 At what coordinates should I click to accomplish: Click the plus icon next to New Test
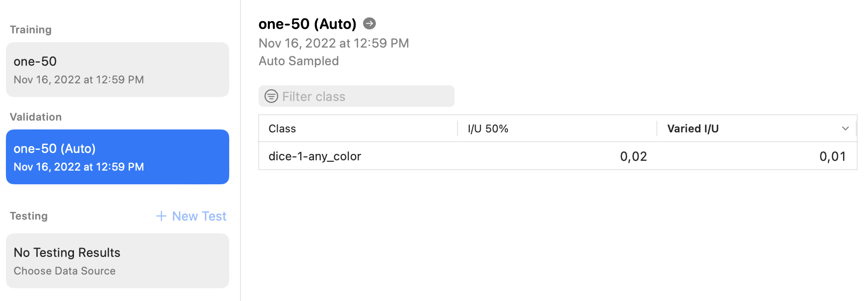tap(161, 216)
